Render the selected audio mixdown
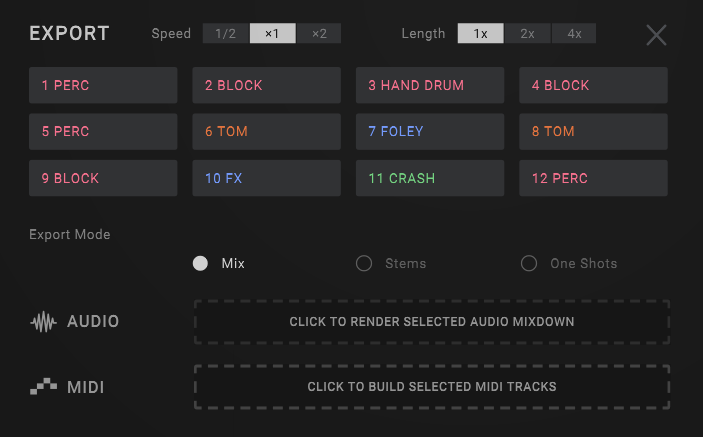Image resolution: width=703 pixels, height=437 pixels. point(431,322)
